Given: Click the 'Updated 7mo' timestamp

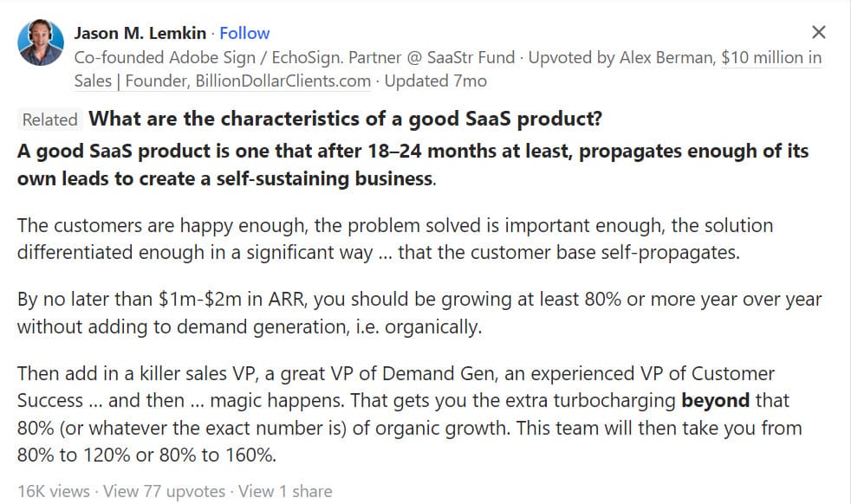Looking at the screenshot, I should [435, 81].
